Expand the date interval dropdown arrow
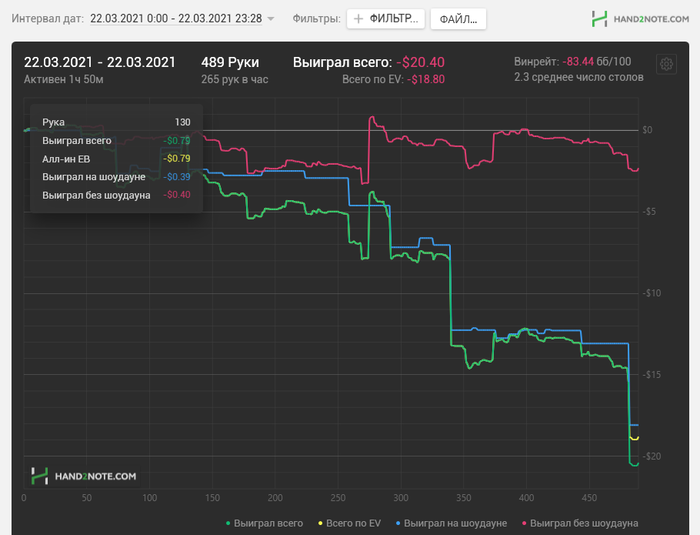The height and width of the screenshot is (535, 700). [x=271, y=19]
